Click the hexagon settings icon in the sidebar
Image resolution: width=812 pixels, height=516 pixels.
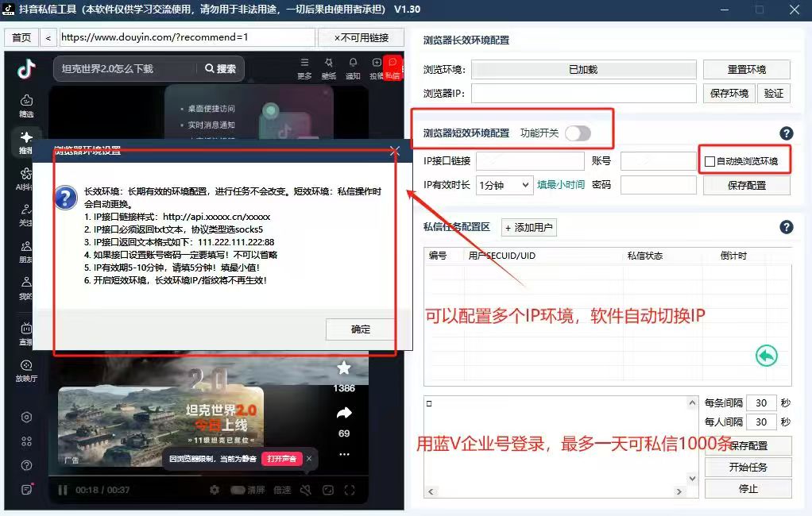click(x=26, y=417)
